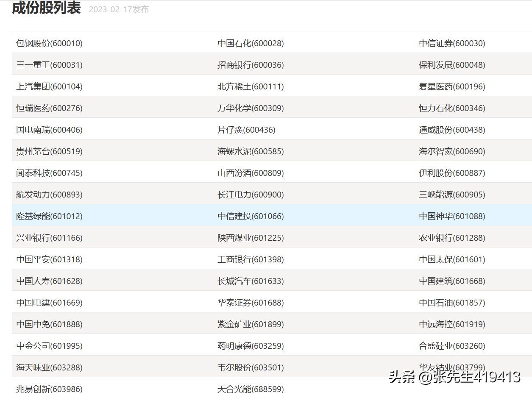Click 片仔癀(600436) constituent stock
Image resolution: width=532 pixels, height=395 pixels.
pos(246,130)
